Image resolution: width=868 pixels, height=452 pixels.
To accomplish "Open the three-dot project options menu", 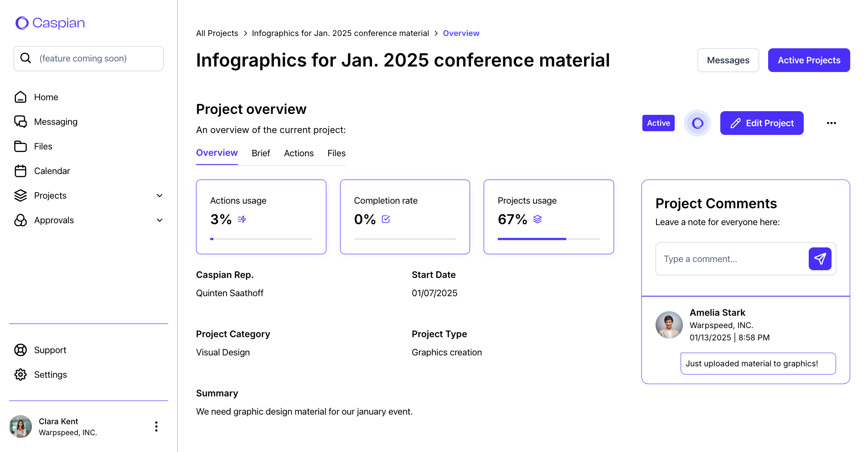I will 831,123.
